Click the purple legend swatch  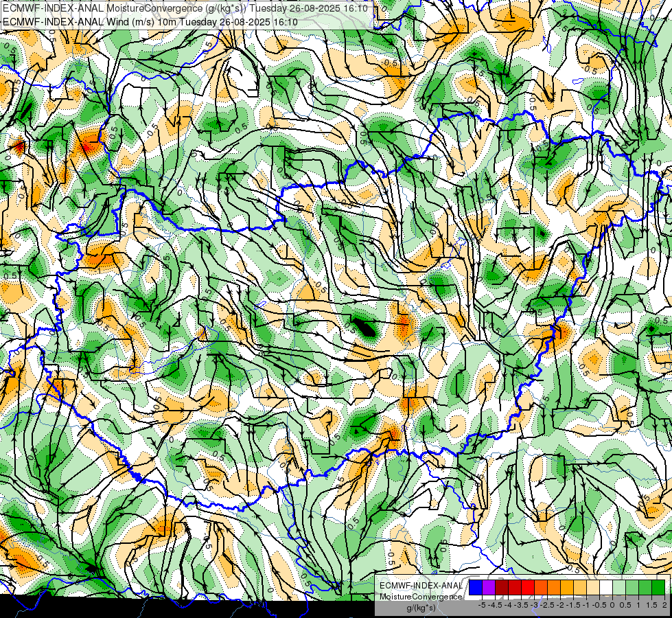pyautogui.click(x=489, y=588)
